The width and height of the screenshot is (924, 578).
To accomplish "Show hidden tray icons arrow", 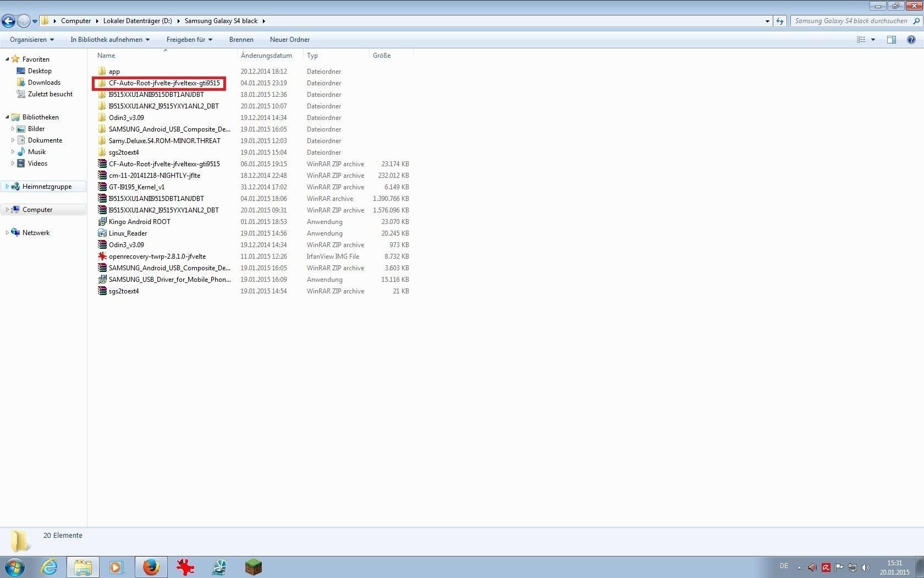I will point(799,568).
